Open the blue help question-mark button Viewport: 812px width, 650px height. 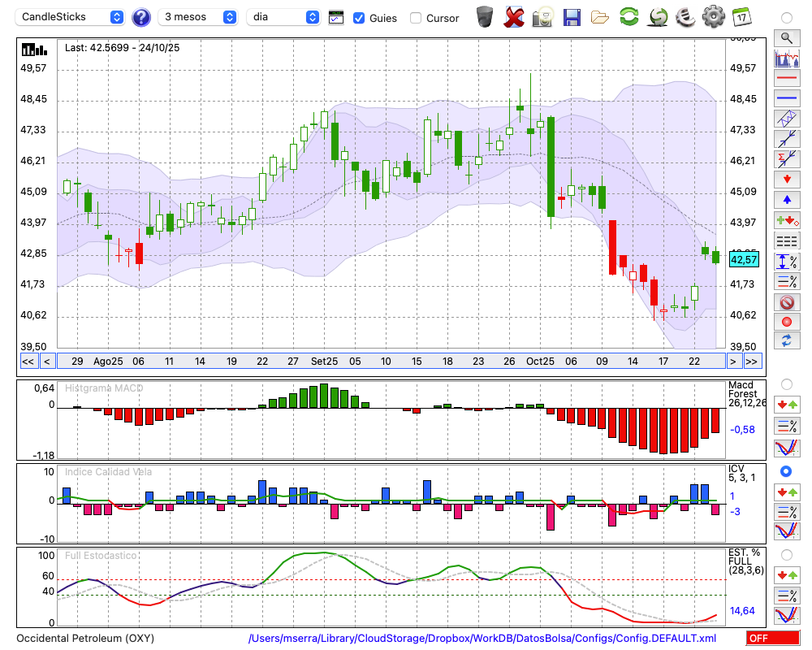(x=140, y=17)
